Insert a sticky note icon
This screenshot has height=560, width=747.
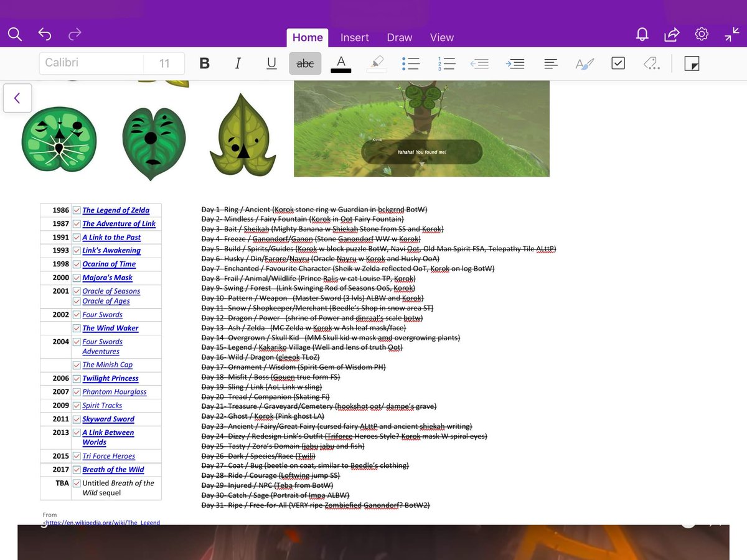tap(692, 63)
